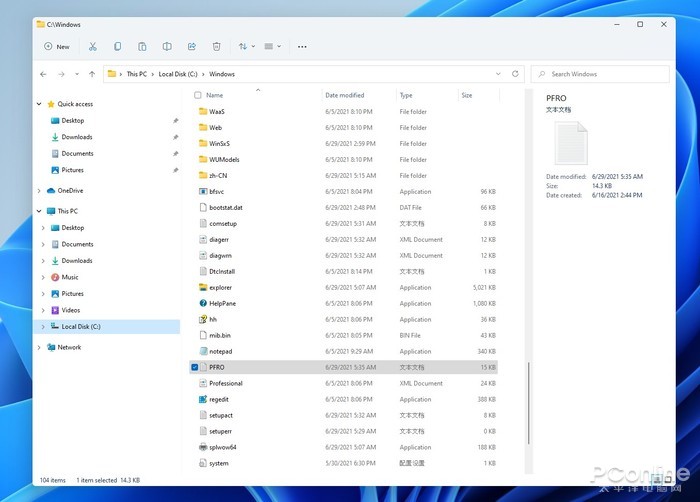Screen dimensions: 700x502
Task: Toggle the select-all checkbox in header
Action: 198,95
